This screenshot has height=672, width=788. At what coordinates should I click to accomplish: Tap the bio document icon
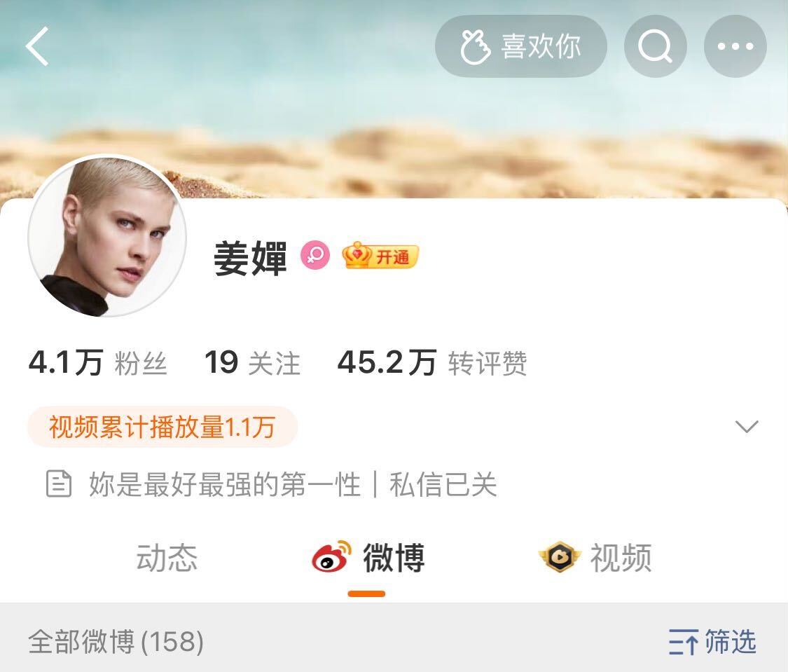[59, 484]
